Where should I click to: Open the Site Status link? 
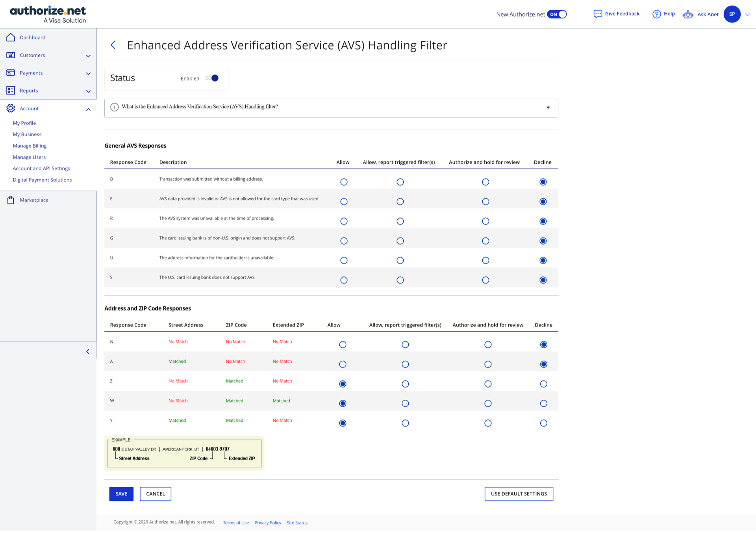(x=297, y=523)
